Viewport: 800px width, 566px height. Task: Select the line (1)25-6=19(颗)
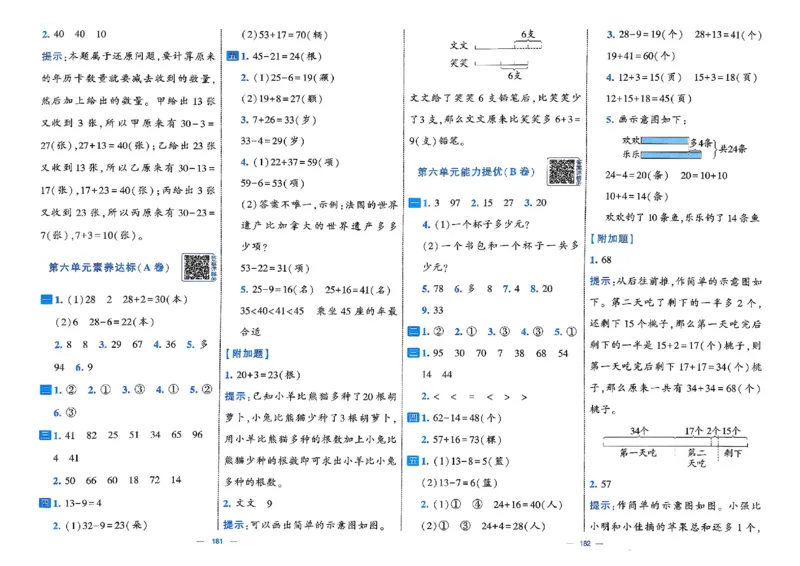pyautogui.click(x=294, y=78)
